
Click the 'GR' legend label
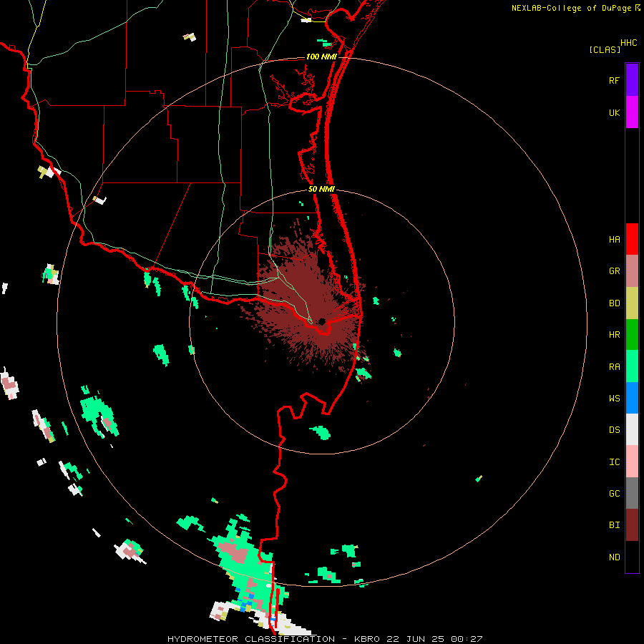(614, 271)
